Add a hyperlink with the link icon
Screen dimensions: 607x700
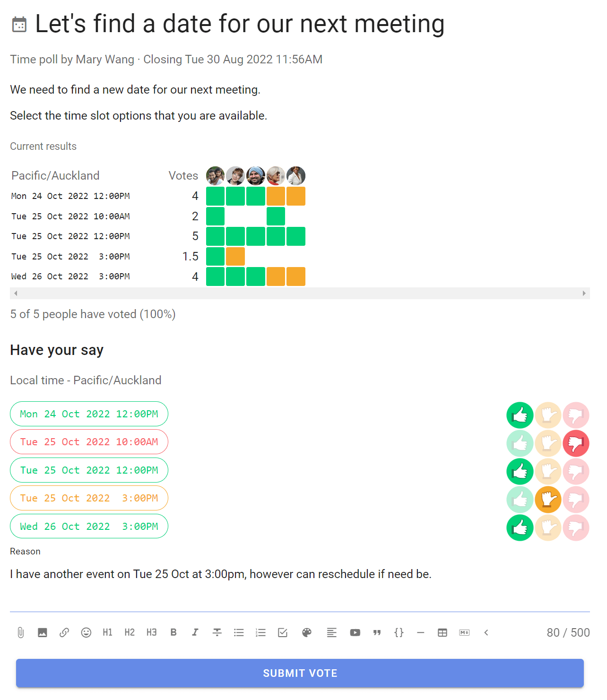(64, 632)
